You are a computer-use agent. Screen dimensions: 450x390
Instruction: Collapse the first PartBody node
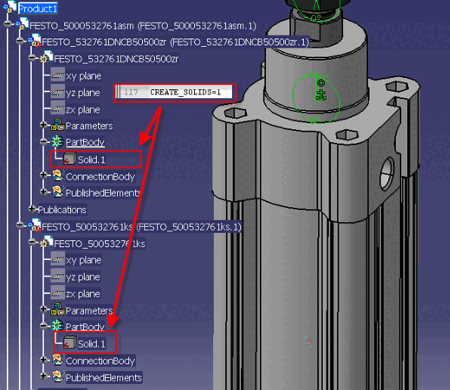click(44, 142)
